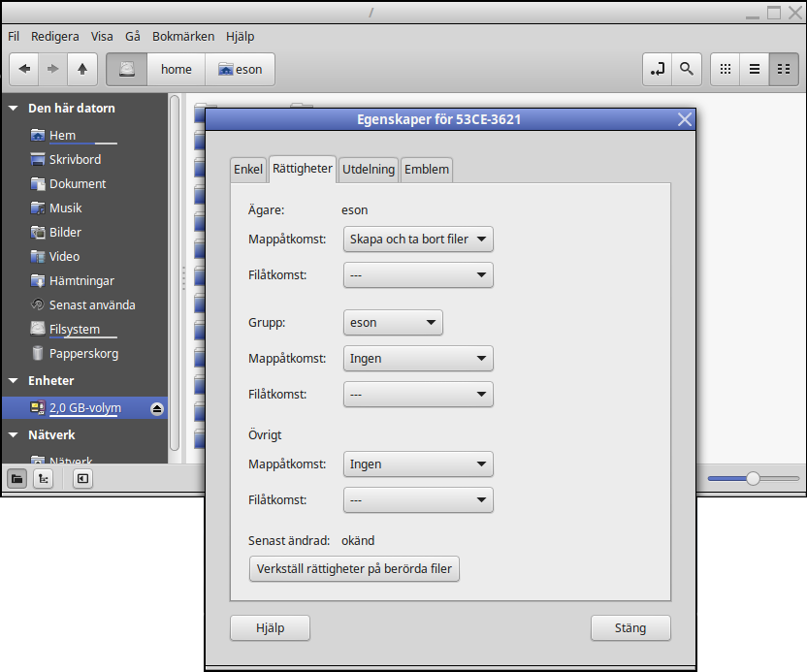Open the file search magnifier
The height and width of the screenshot is (672, 807).
(x=686, y=69)
